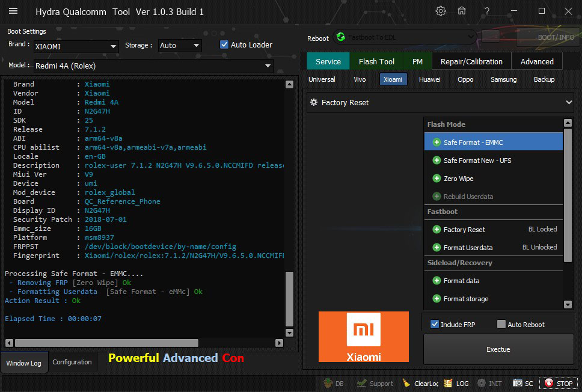The width and height of the screenshot is (582, 392).
Task: Toggle the Include FRP checkbox
Action: click(434, 324)
